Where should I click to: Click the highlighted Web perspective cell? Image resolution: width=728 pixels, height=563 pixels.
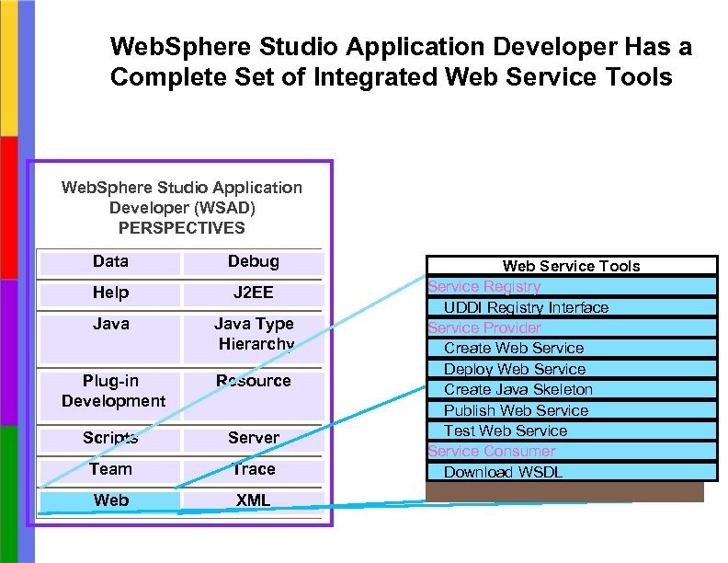click(110, 501)
